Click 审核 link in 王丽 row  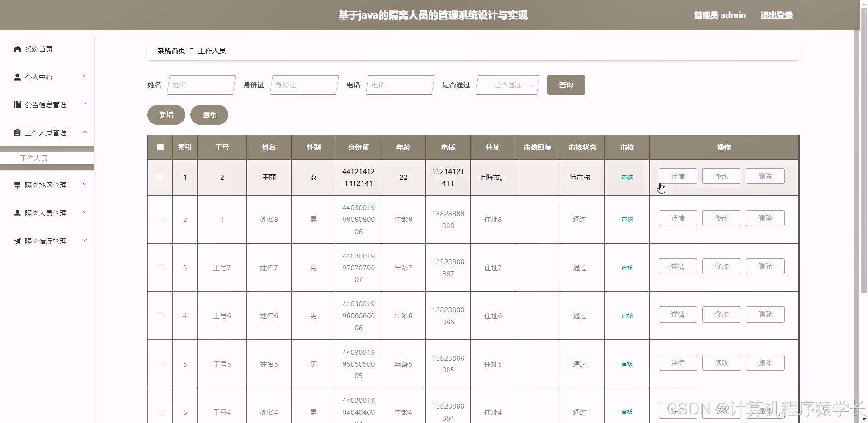[x=627, y=177]
